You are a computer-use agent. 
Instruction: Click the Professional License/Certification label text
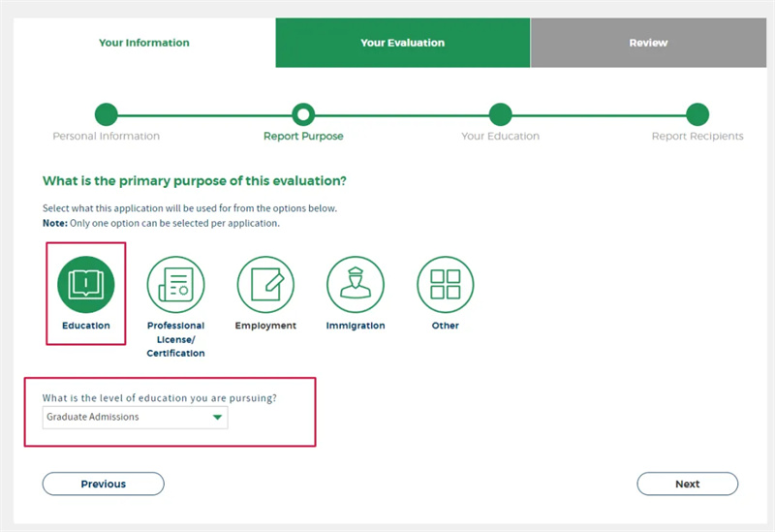coord(175,339)
